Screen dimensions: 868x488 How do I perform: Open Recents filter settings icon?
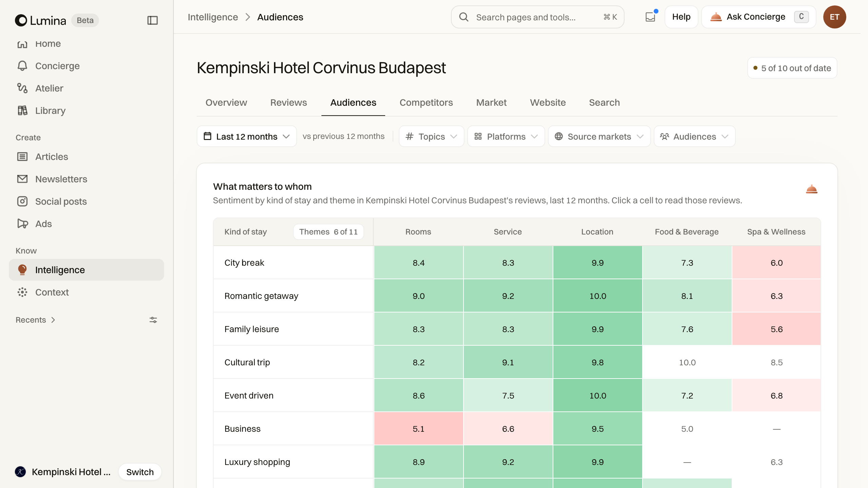(153, 320)
